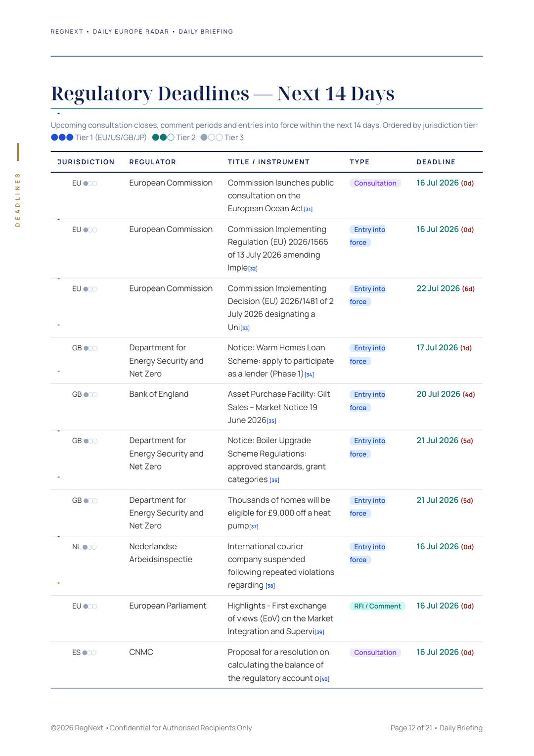
Task: Open reference [40] for CNMC proposal
Action: 324,679
